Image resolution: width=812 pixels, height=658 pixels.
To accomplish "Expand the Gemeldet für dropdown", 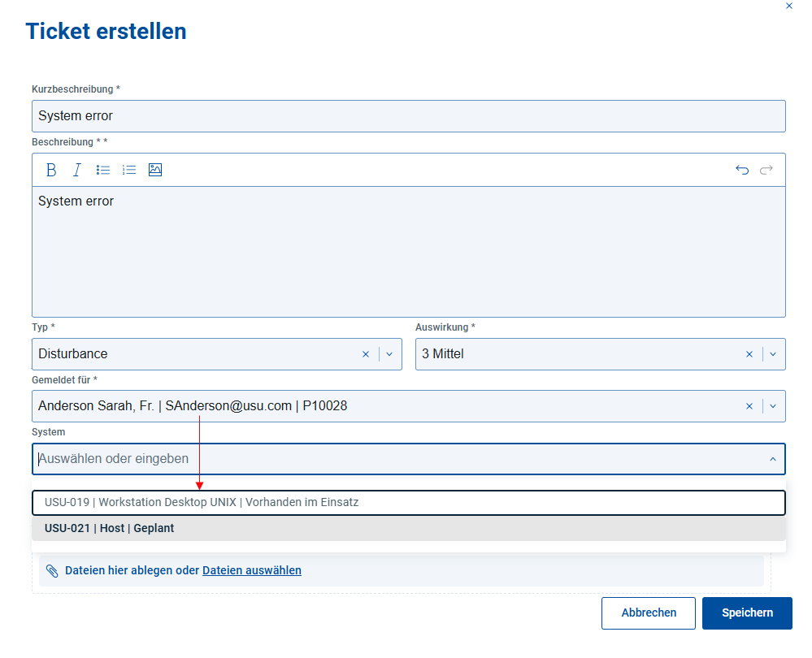I will [x=773, y=406].
